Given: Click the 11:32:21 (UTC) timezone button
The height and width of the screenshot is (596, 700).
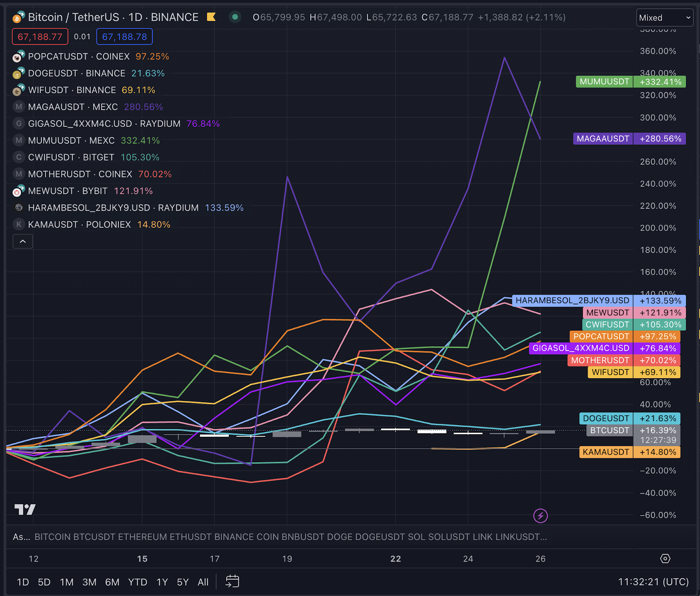Looking at the screenshot, I should (x=653, y=582).
